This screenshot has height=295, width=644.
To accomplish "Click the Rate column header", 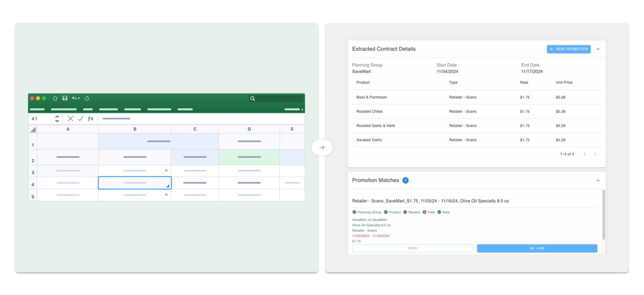I will click(524, 83).
